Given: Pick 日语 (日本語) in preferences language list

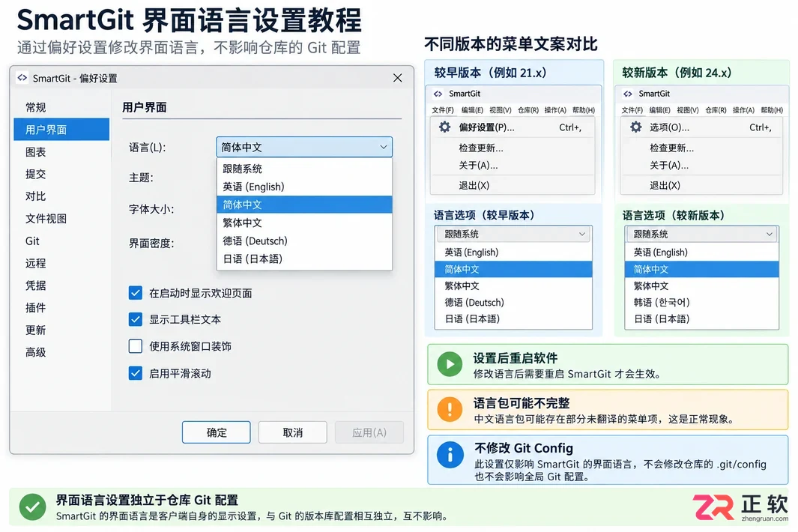Looking at the screenshot, I should [304, 259].
